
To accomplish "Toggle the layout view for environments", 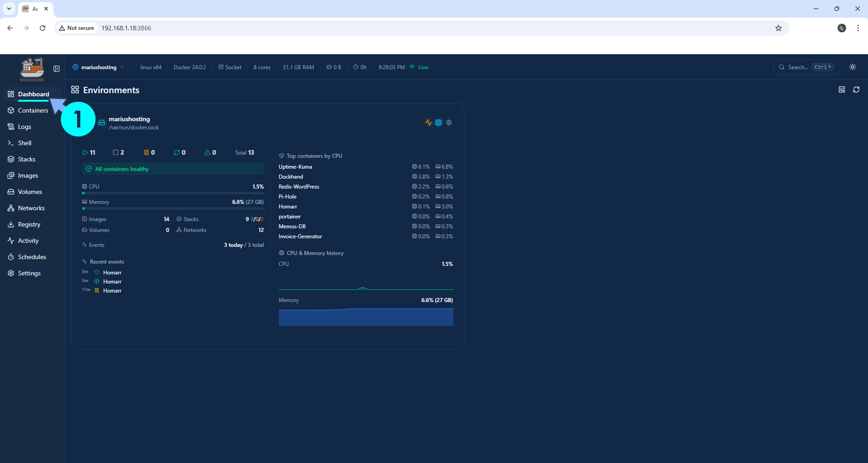I will [x=841, y=90].
